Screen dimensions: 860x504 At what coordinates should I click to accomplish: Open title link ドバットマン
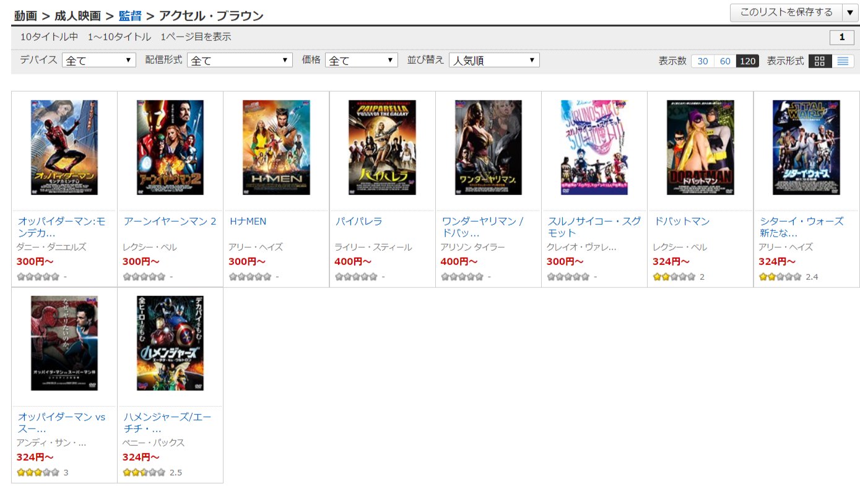(681, 221)
